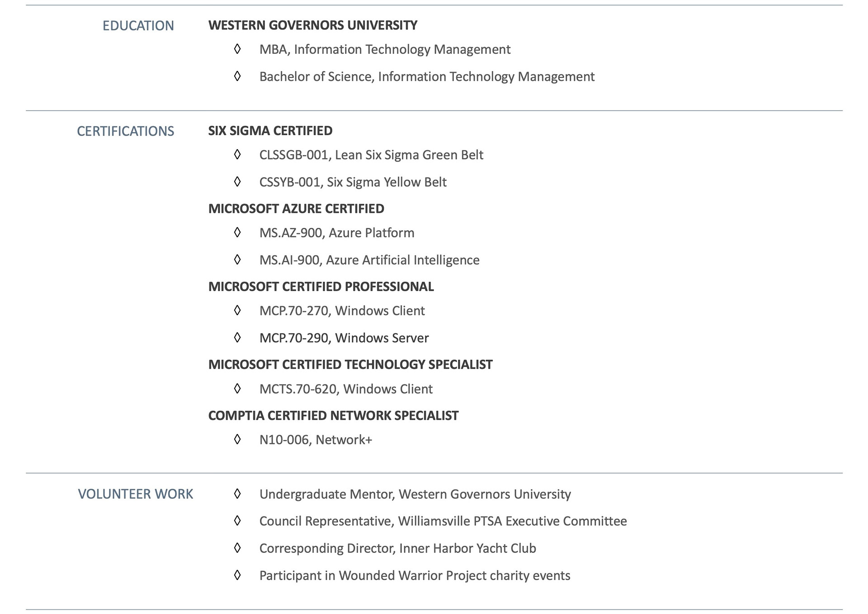Click the Microsoft Azure Certified heading

pos(296,208)
